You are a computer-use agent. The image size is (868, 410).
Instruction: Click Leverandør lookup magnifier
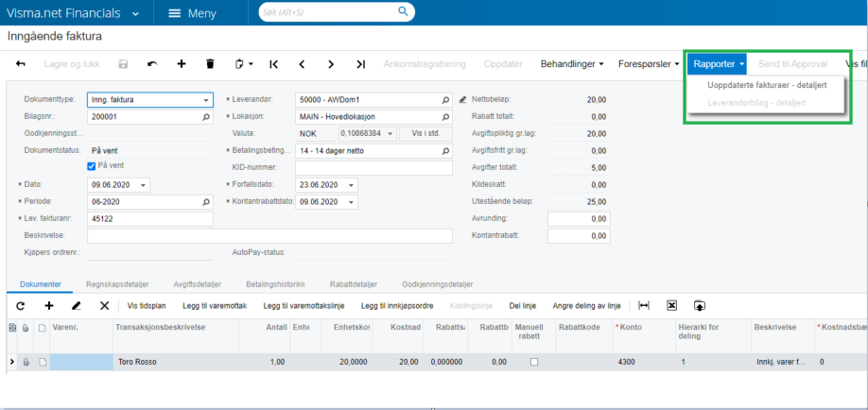445,100
